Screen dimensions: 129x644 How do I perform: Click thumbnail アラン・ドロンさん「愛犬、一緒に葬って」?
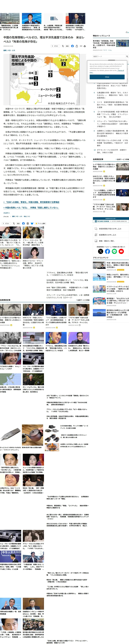[33, 232]
